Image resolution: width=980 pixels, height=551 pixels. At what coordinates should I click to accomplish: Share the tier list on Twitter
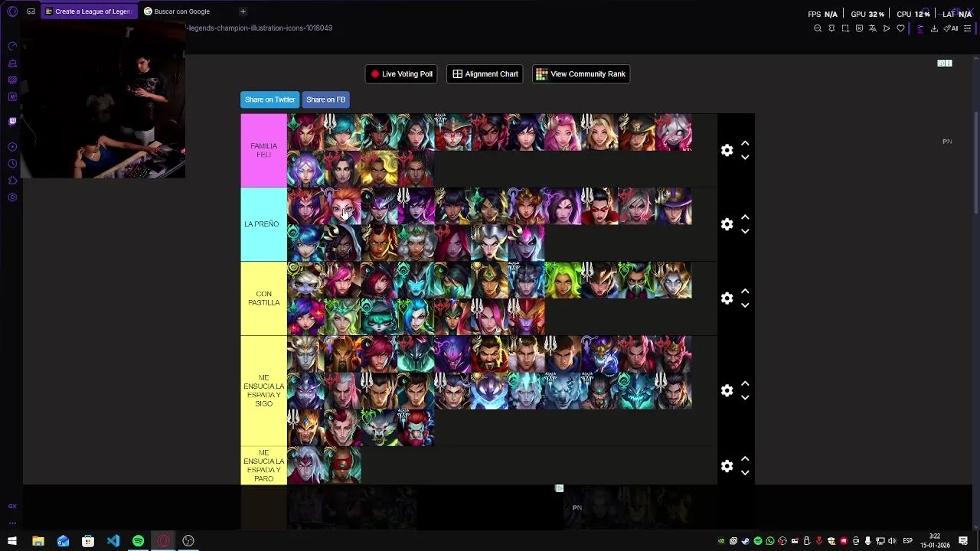coord(269,99)
